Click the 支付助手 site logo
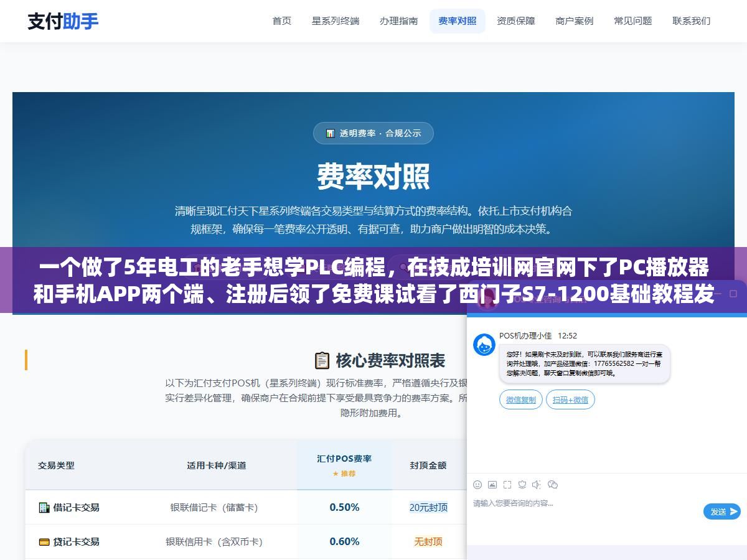Screen dimensions: 747x560 tap(63, 21)
